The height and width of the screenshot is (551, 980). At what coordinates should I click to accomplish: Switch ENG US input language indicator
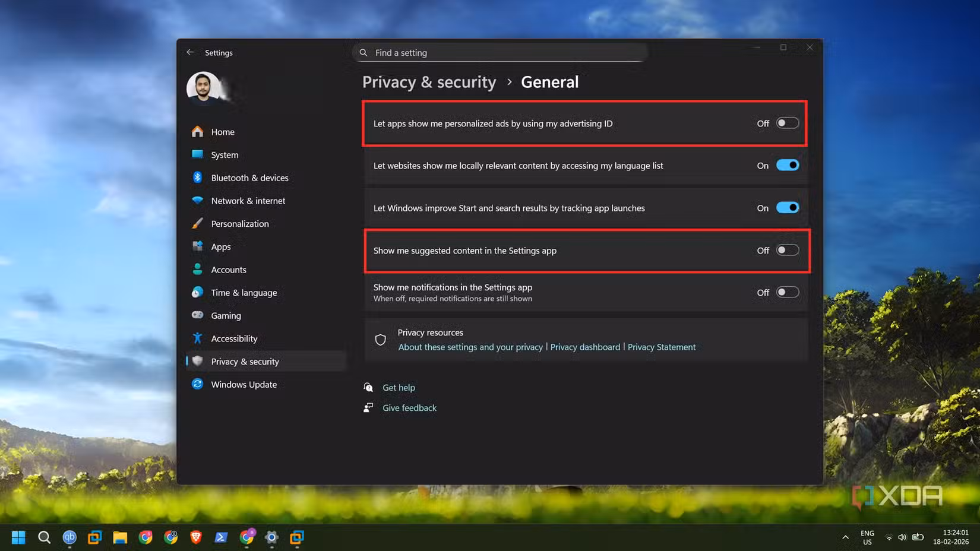867,537
